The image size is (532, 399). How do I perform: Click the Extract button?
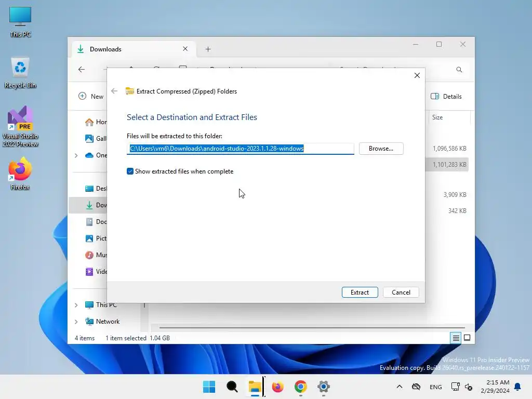(x=360, y=292)
